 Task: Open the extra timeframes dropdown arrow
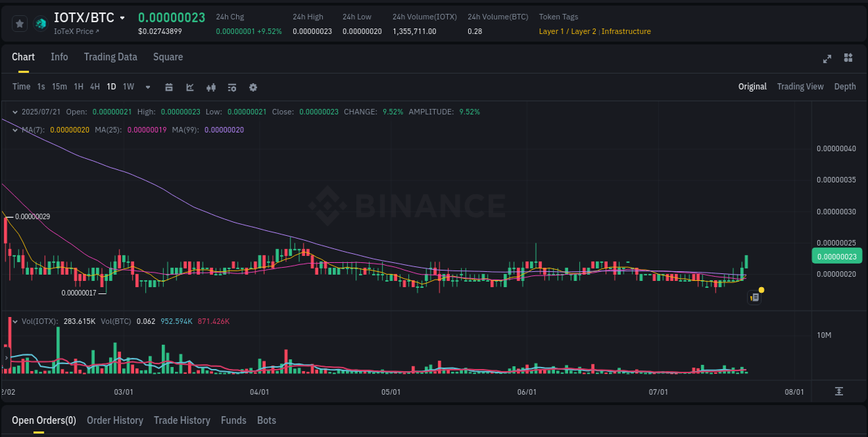pyautogui.click(x=147, y=87)
